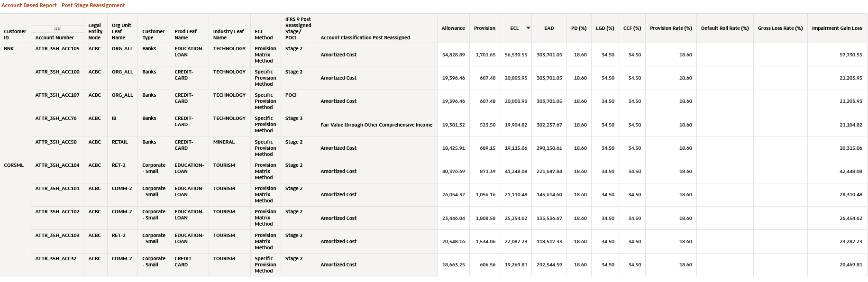Select the CORSML customer ID row group
Screen dimensions: 868x282
tap(14, 165)
